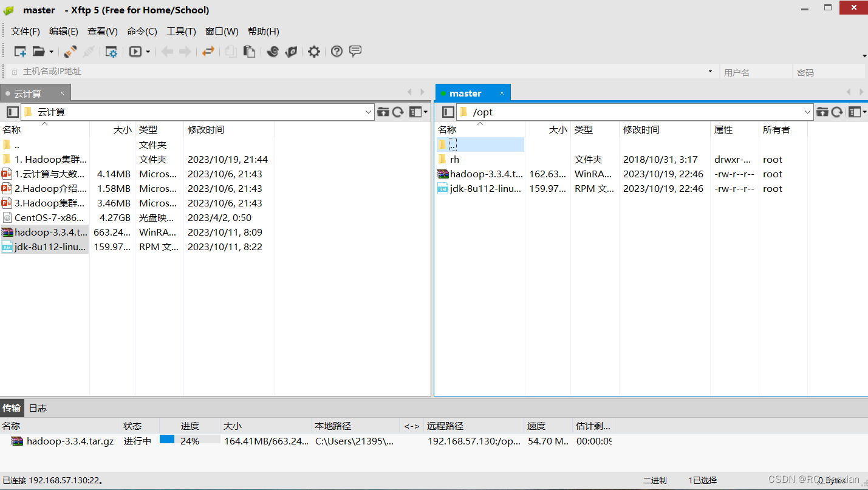Image resolution: width=868 pixels, height=490 pixels.
Task: Click the host name or IP address field
Action: tap(361, 72)
